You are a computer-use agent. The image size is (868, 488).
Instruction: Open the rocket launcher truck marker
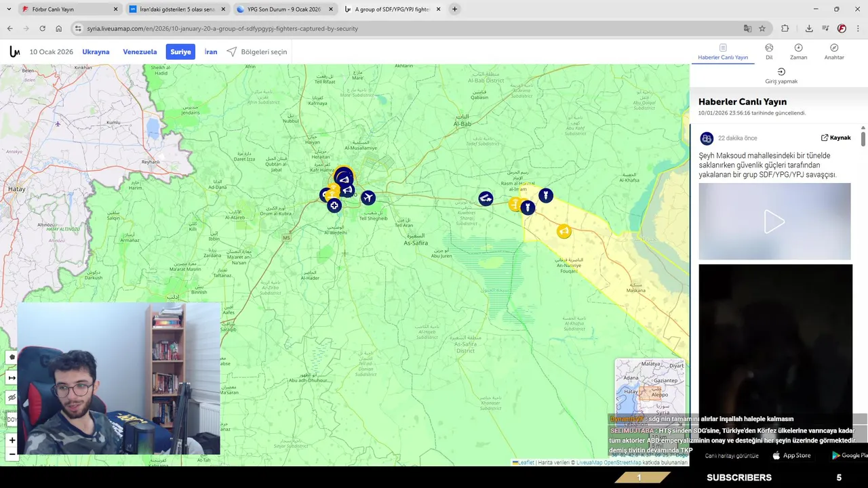[486, 198]
